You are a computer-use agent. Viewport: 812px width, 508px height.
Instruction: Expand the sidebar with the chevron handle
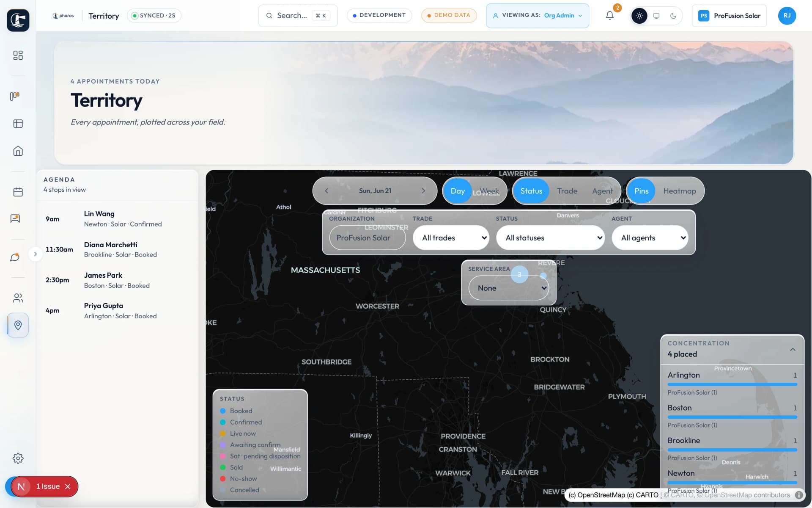[x=36, y=254]
